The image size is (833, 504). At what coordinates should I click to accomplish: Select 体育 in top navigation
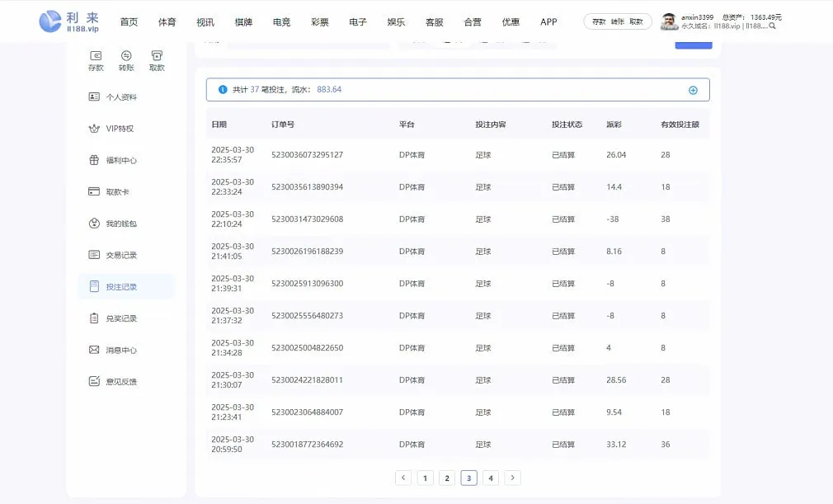(x=167, y=22)
